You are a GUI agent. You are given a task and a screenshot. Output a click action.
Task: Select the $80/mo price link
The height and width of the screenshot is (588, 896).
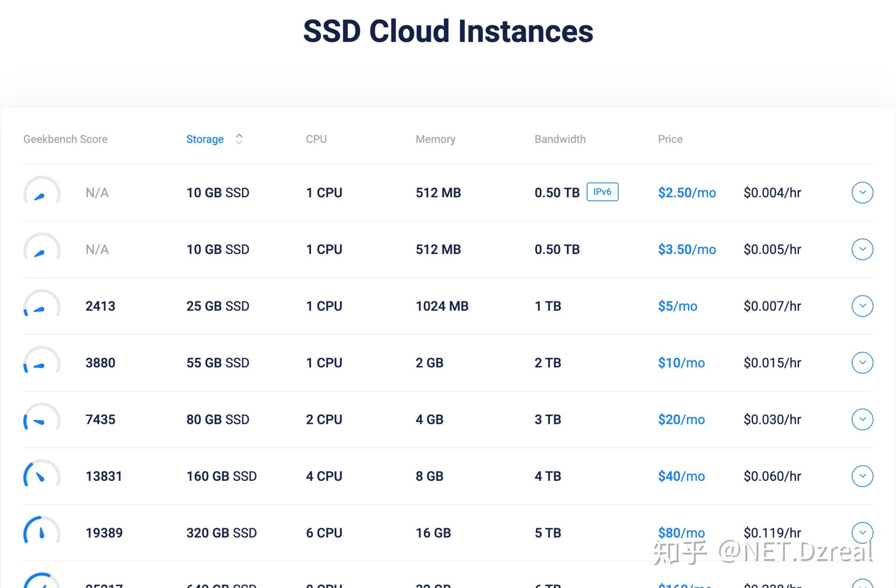pyautogui.click(x=681, y=533)
